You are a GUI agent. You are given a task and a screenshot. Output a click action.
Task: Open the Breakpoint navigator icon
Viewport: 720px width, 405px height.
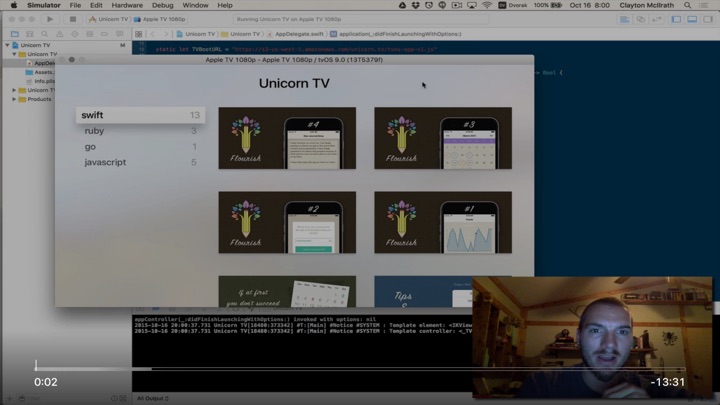point(105,34)
